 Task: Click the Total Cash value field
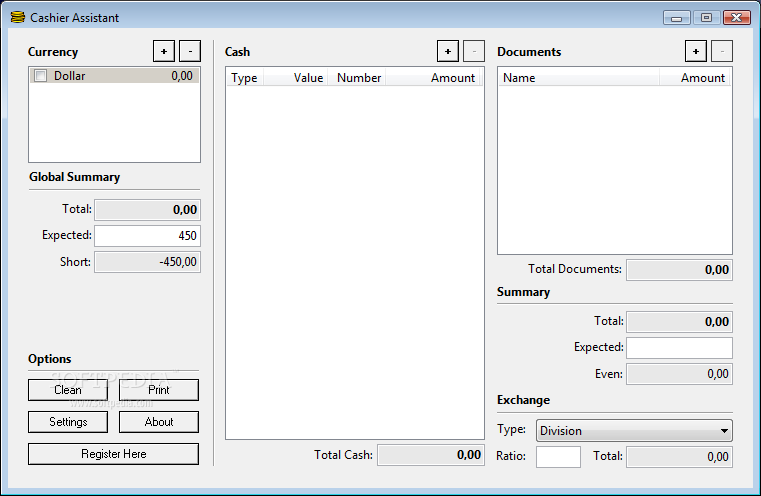coord(431,455)
